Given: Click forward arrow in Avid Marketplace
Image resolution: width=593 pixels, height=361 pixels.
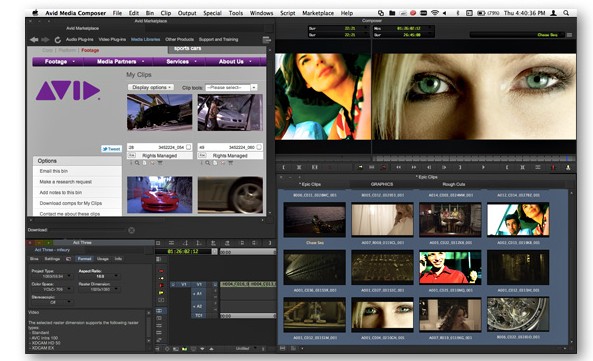Looking at the screenshot, I should pos(45,40).
